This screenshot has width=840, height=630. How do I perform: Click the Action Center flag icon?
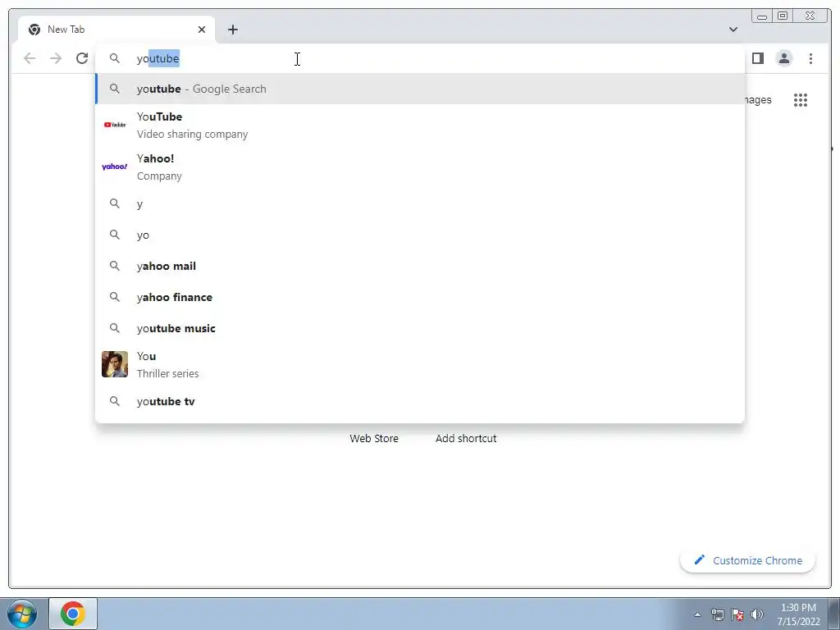(737, 614)
